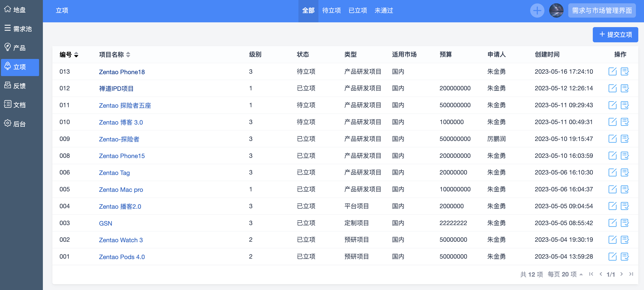The width and height of the screenshot is (644, 290).
Task: Click edit icon for Zentao Phone18 row
Action: 612,72
